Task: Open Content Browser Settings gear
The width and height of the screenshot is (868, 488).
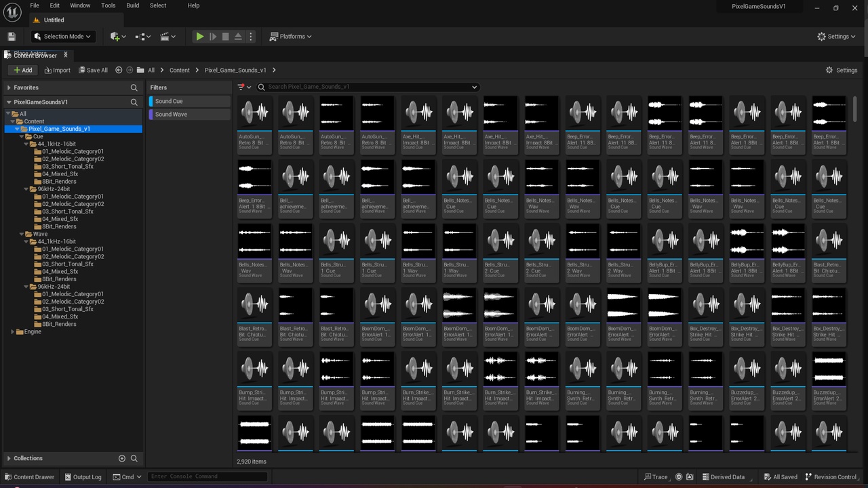Action: coord(842,70)
